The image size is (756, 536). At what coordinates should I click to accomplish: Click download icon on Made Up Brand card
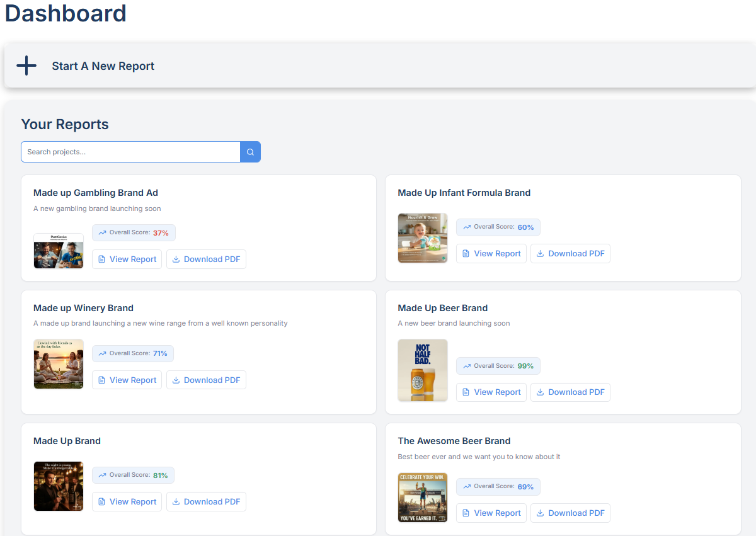tap(176, 502)
